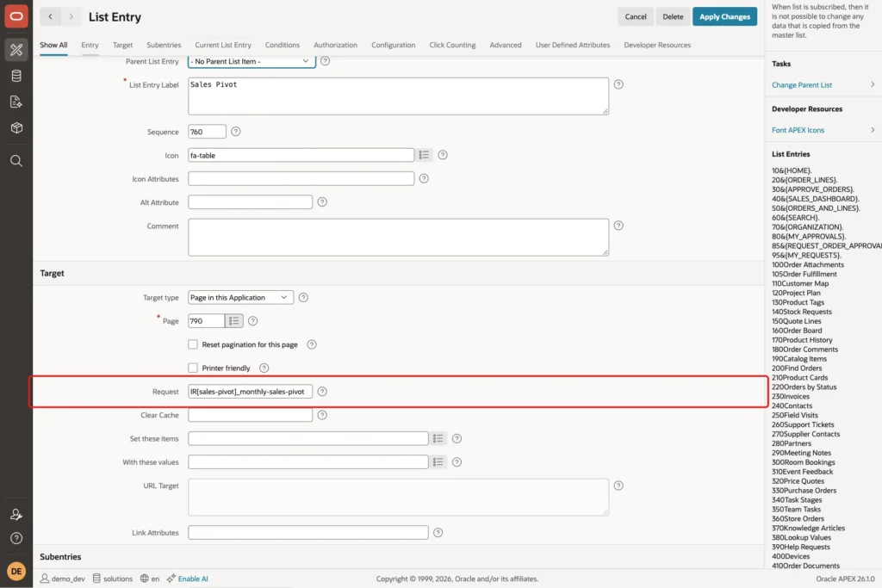
Task: Switch to the Target tab
Action: (x=122, y=45)
